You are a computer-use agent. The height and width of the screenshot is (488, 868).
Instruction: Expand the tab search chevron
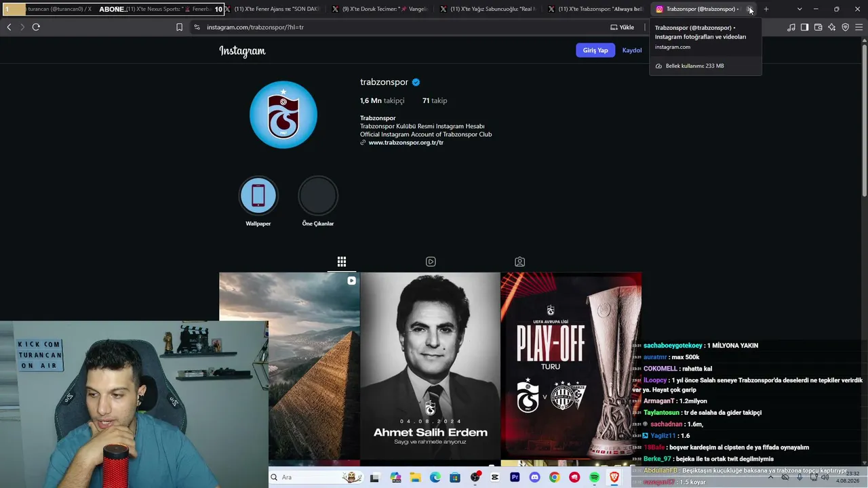tap(800, 9)
